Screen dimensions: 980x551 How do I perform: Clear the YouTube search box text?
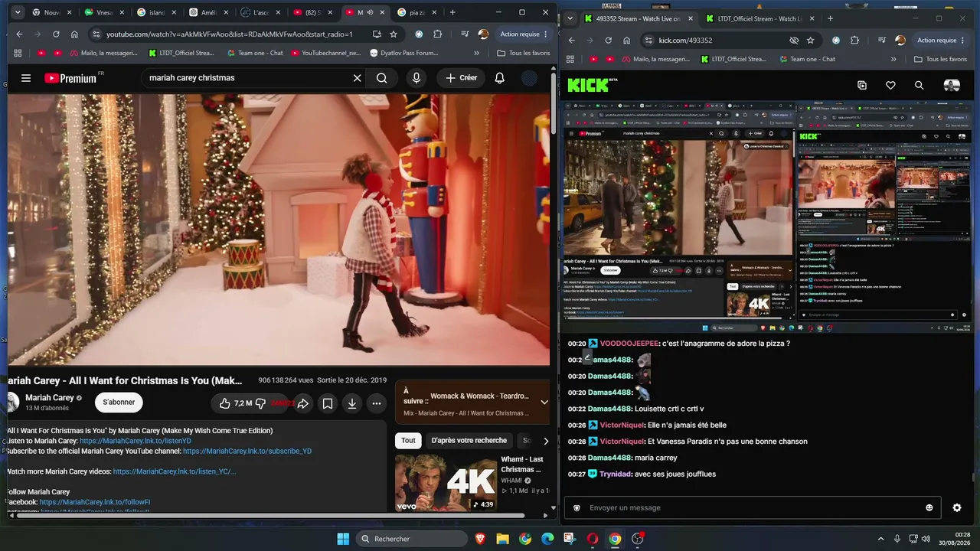coord(357,78)
